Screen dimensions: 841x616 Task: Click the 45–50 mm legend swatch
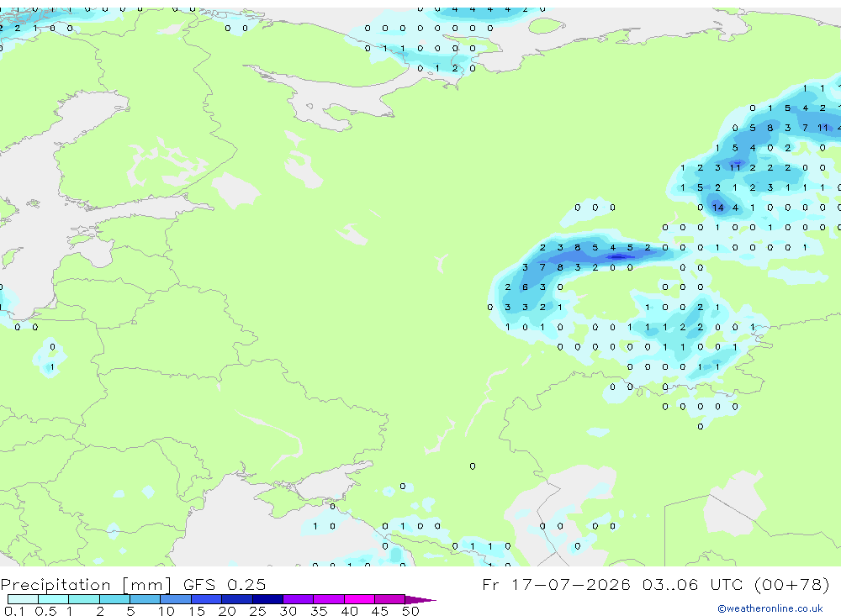click(390, 599)
